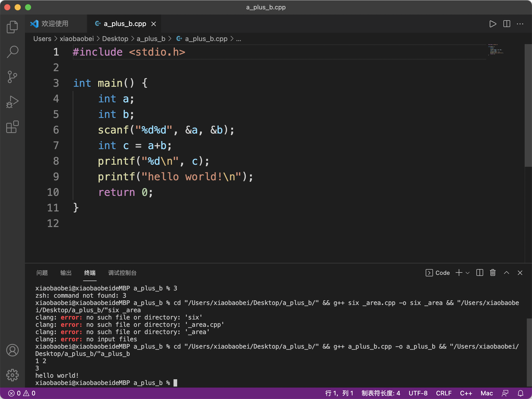Open the Source Control view
532x399 pixels.
(12, 77)
